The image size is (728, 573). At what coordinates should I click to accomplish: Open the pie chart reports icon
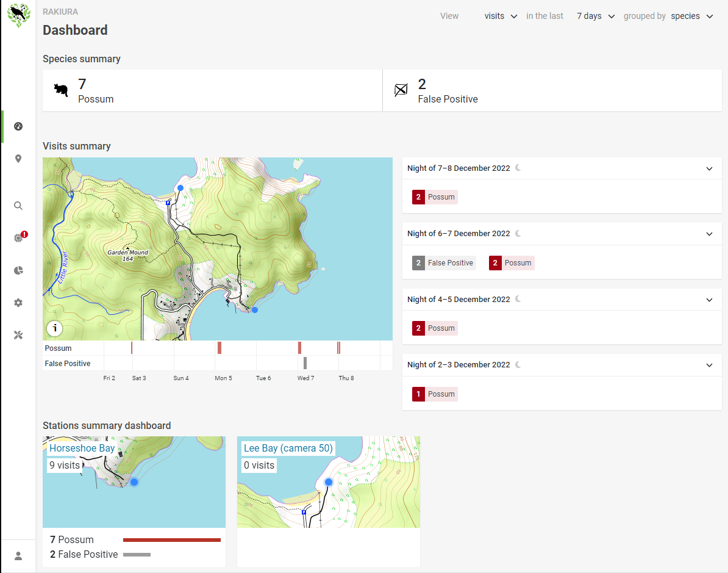pos(18,270)
